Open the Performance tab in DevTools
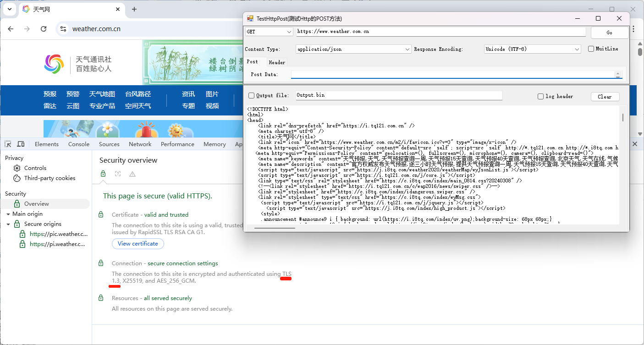Image resolution: width=644 pixels, height=345 pixels. click(177, 144)
